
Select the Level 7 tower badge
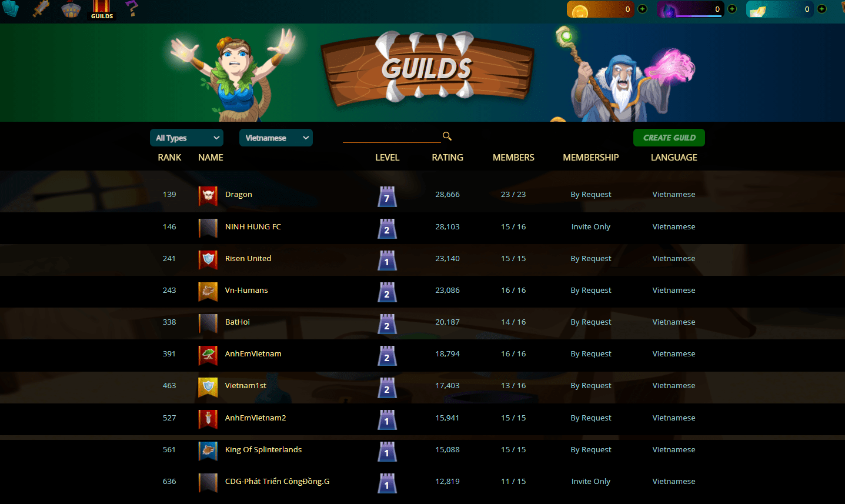pos(387,196)
